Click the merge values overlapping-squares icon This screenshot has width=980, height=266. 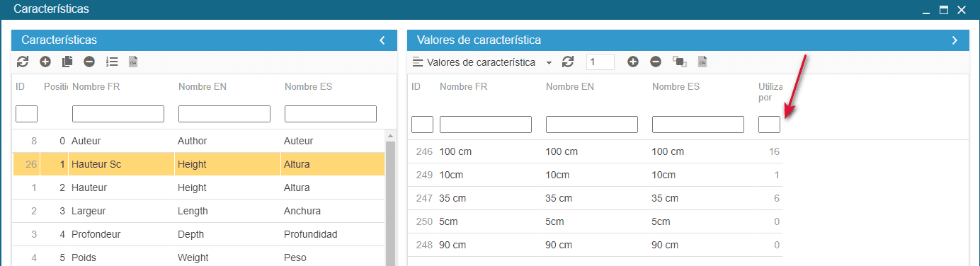point(679,62)
